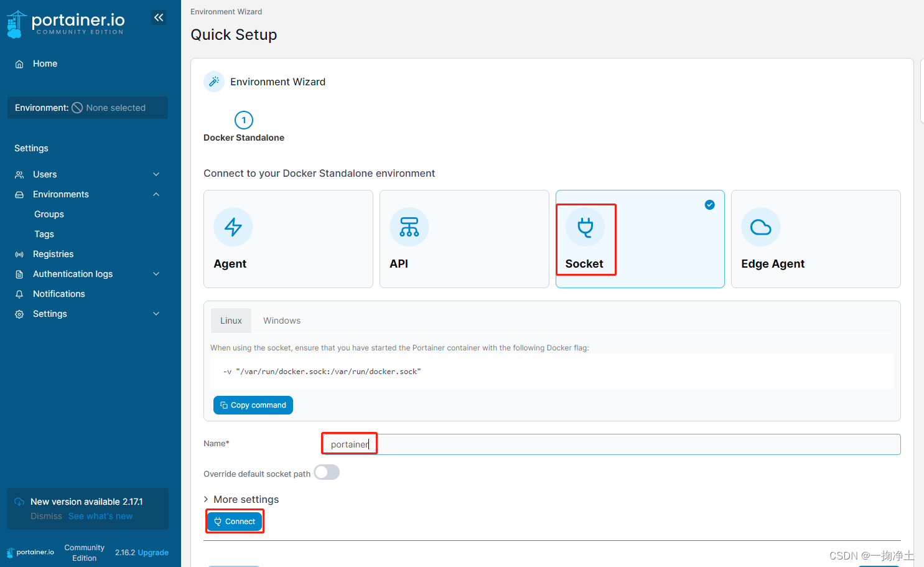Click the Settings gear icon in sidebar
This screenshot has width=924, height=567.
coord(19,314)
